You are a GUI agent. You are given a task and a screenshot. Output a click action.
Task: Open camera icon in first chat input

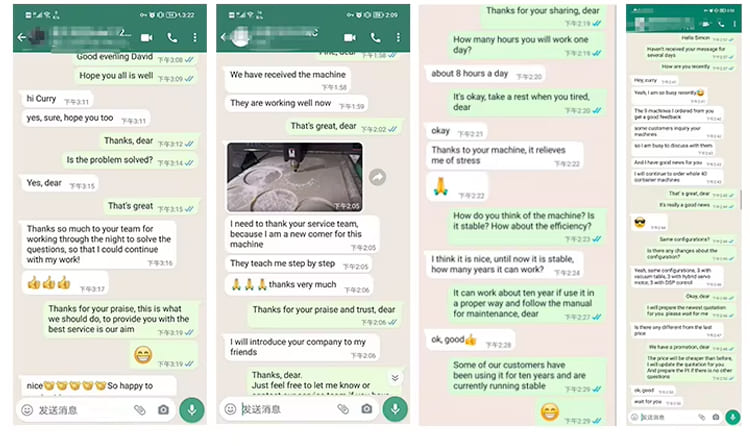[x=164, y=410]
